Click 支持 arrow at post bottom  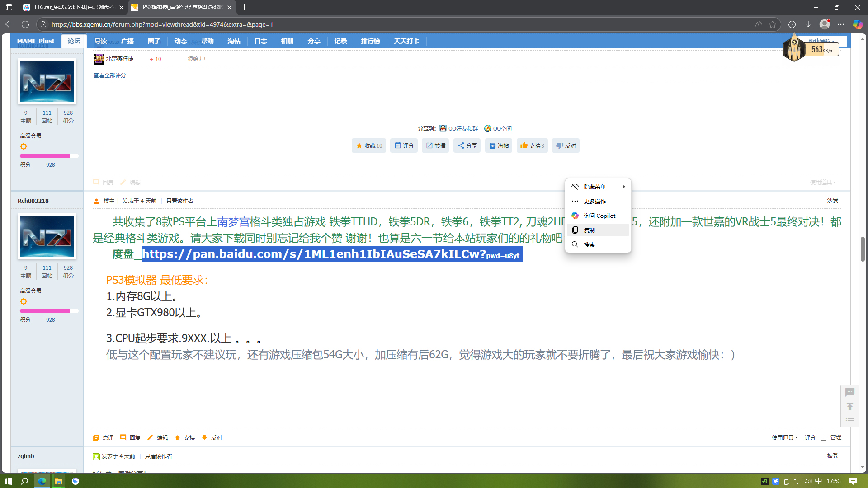(185, 437)
